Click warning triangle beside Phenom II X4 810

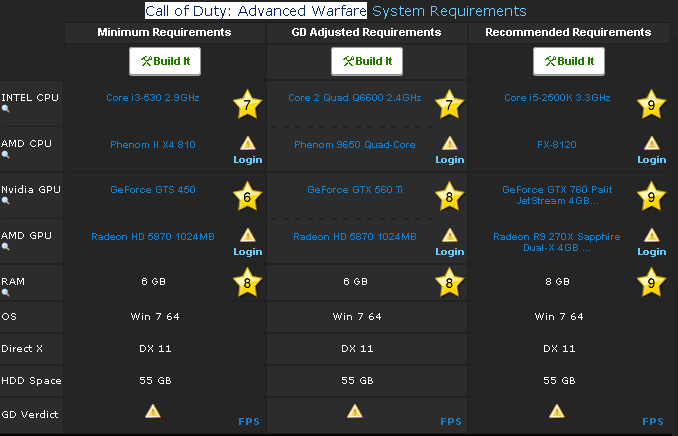(248, 143)
